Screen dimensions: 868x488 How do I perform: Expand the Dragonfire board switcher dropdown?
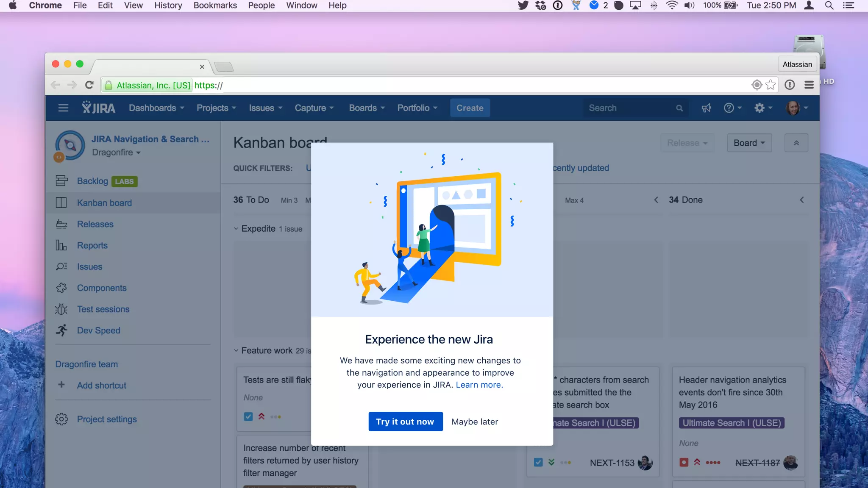tap(117, 152)
